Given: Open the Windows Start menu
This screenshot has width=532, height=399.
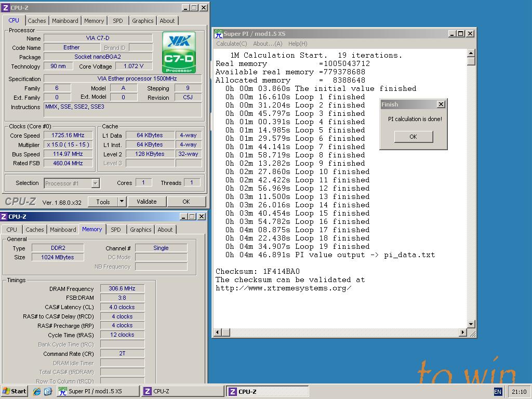Looking at the screenshot, I should tap(14, 391).
